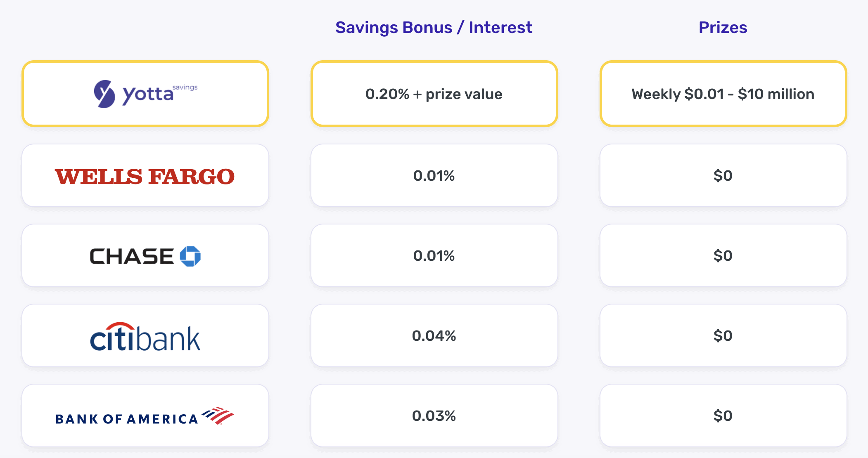The width and height of the screenshot is (868, 458).
Task: Click the Yotta savings logo icon
Action: click(x=104, y=94)
